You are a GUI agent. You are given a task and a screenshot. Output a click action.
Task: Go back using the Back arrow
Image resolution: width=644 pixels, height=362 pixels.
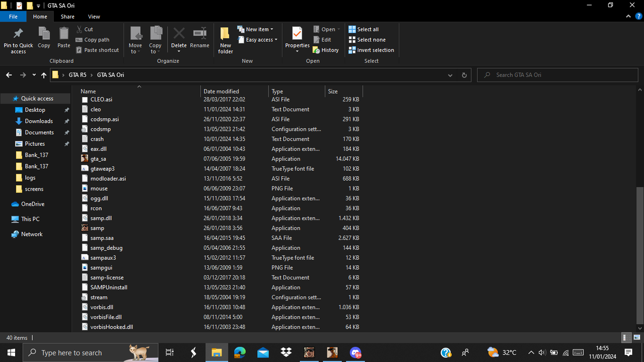tap(9, 75)
